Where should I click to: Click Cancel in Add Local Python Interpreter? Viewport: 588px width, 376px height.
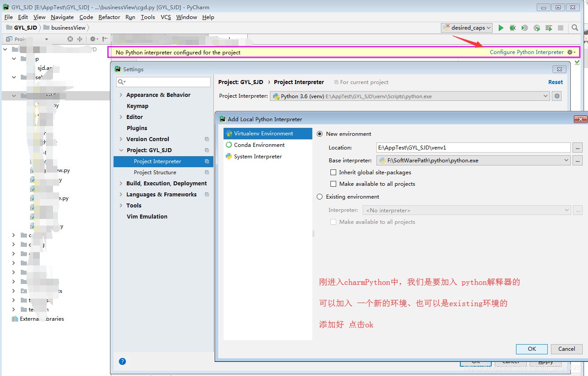tap(566, 349)
